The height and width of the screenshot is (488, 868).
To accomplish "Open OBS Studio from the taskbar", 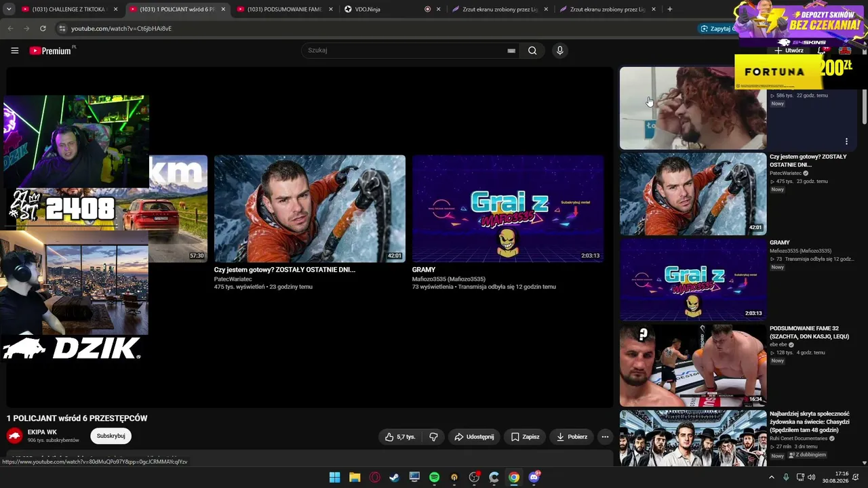I will click(x=474, y=477).
